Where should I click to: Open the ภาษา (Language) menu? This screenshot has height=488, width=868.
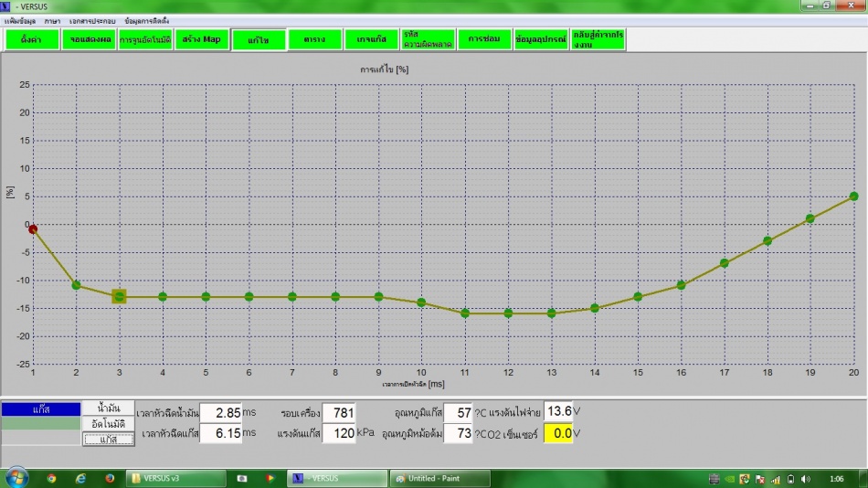(x=53, y=21)
